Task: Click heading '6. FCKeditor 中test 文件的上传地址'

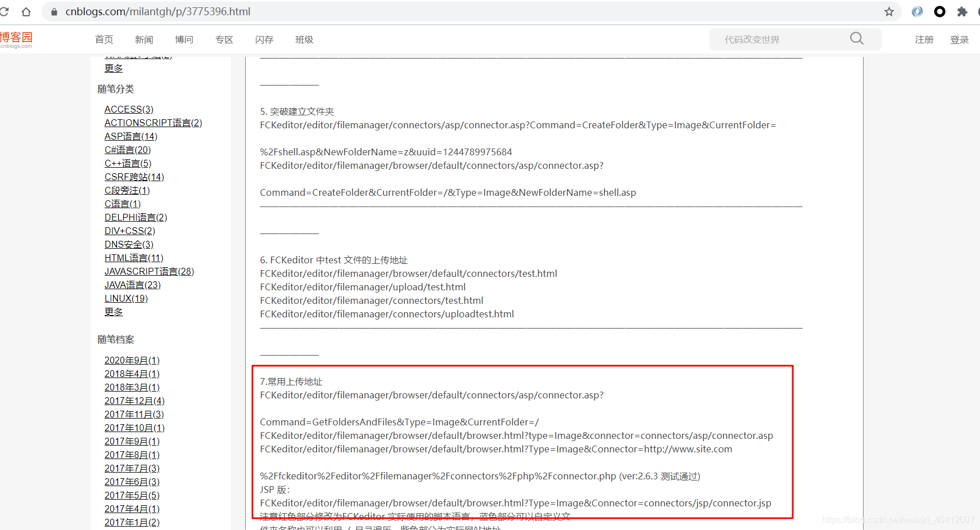Action: (x=333, y=260)
